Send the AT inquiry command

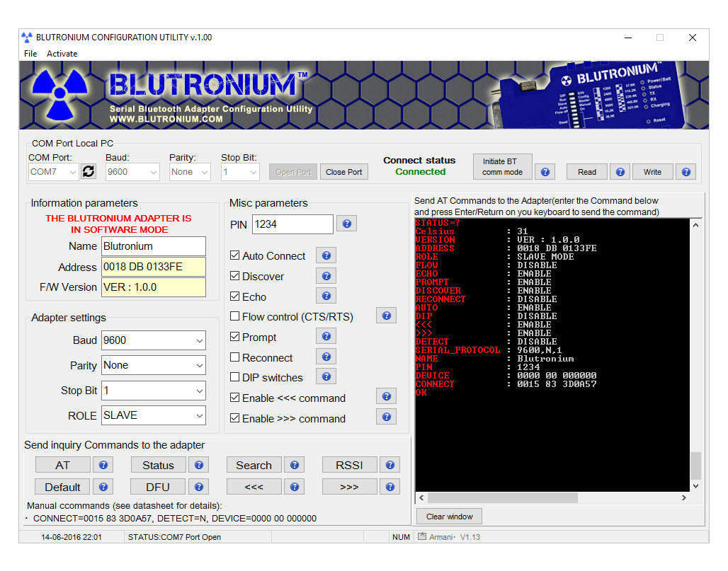click(63, 465)
